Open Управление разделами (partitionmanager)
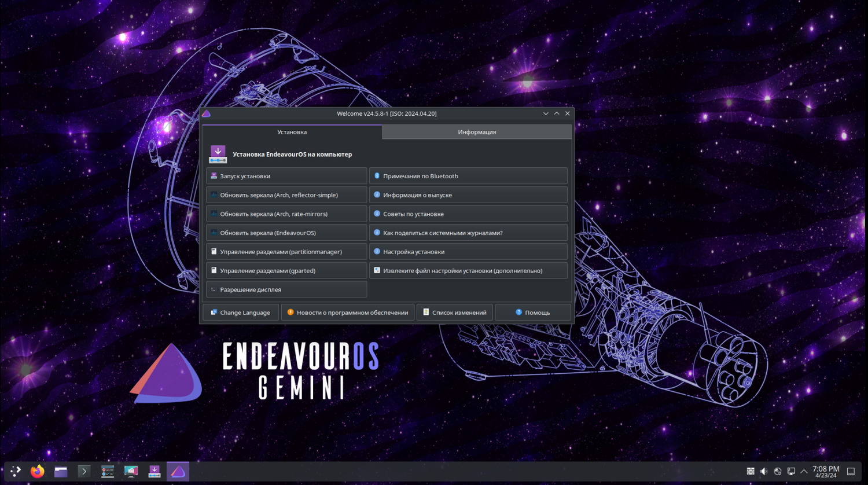 coord(286,252)
